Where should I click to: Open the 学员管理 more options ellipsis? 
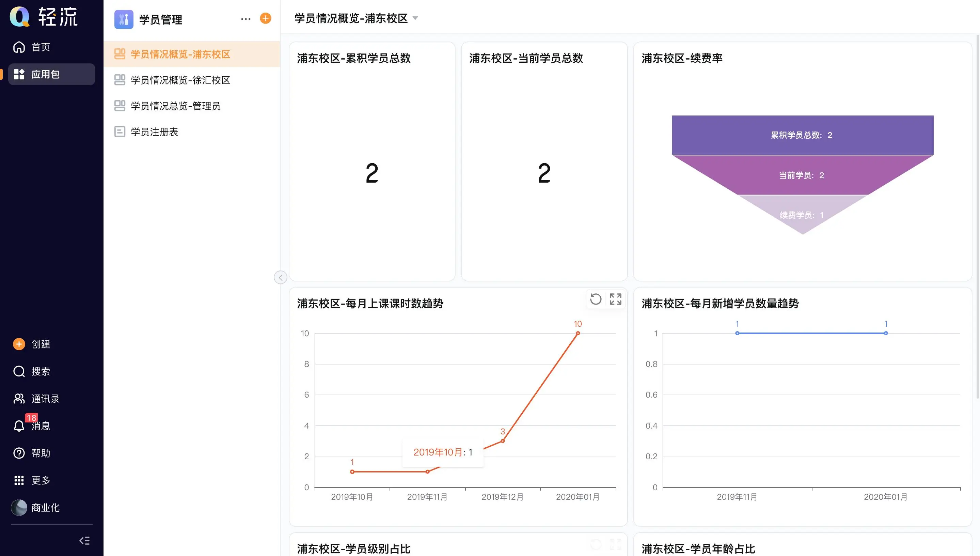coord(246,19)
